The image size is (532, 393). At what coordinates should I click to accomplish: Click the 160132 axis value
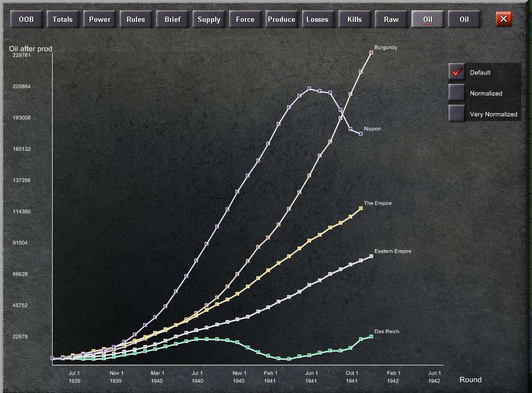point(21,149)
